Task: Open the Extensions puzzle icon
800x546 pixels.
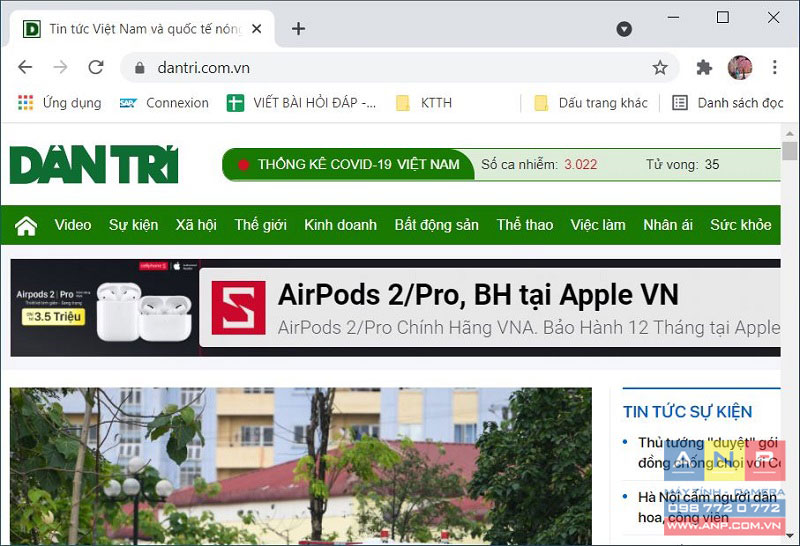Action: pyautogui.click(x=704, y=67)
